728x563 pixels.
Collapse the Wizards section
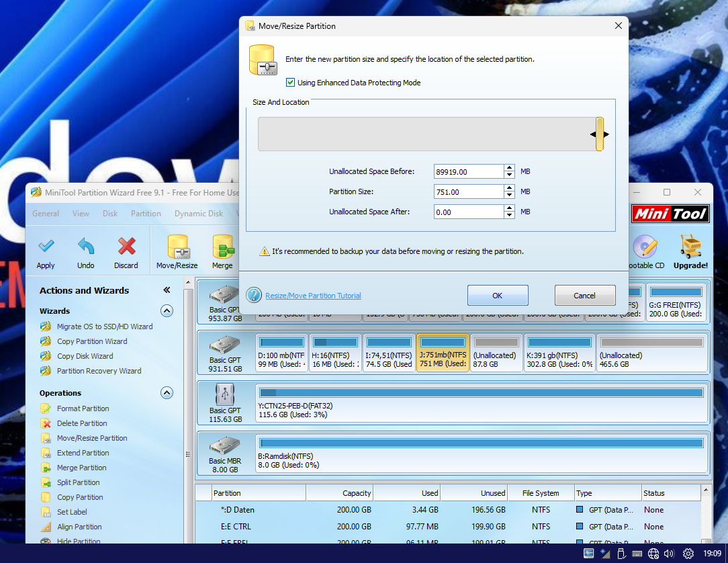[x=167, y=311]
